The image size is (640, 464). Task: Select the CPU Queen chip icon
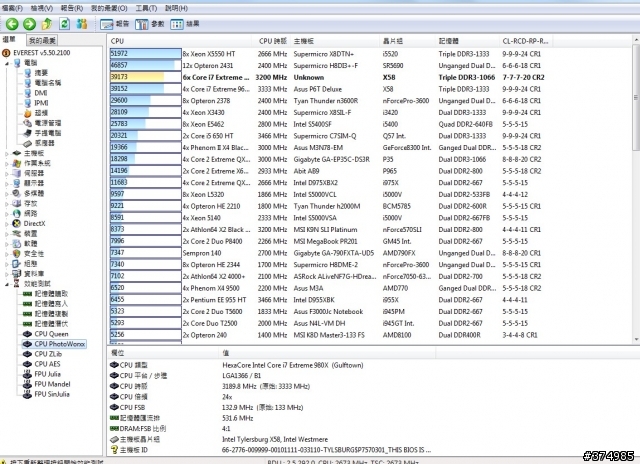[x=27, y=334]
